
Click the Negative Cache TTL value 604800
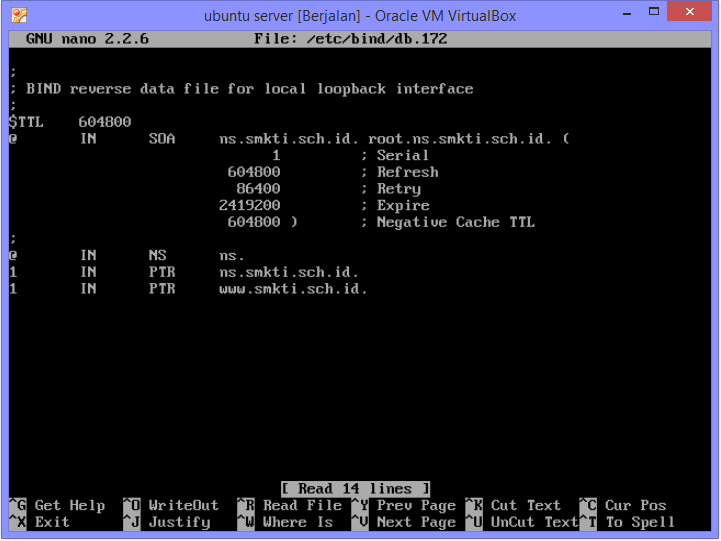coord(254,222)
